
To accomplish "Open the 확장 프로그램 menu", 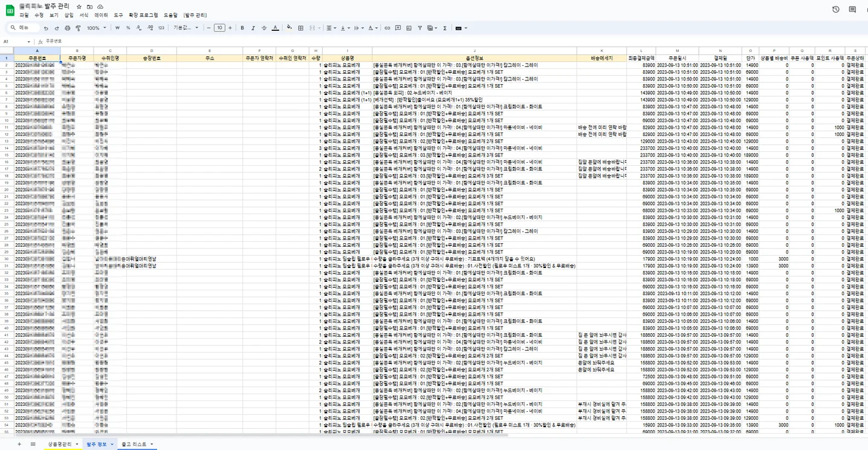I will 143,15.
